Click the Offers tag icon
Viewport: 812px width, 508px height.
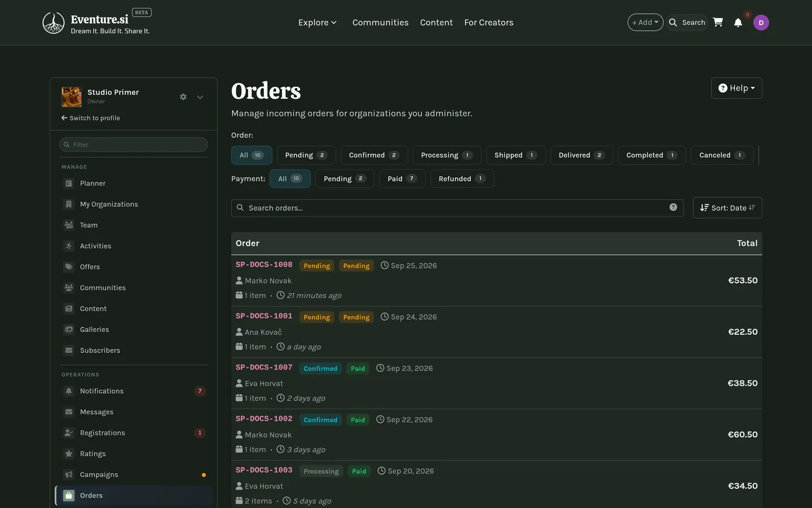point(69,267)
